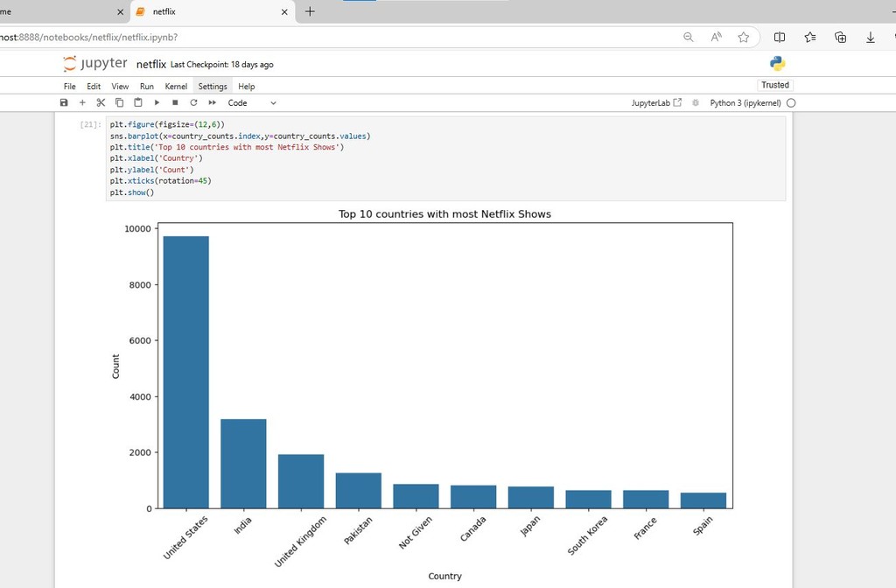The width and height of the screenshot is (896, 588).
Task: Open the favorites list icon
Action: (x=809, y=37)
